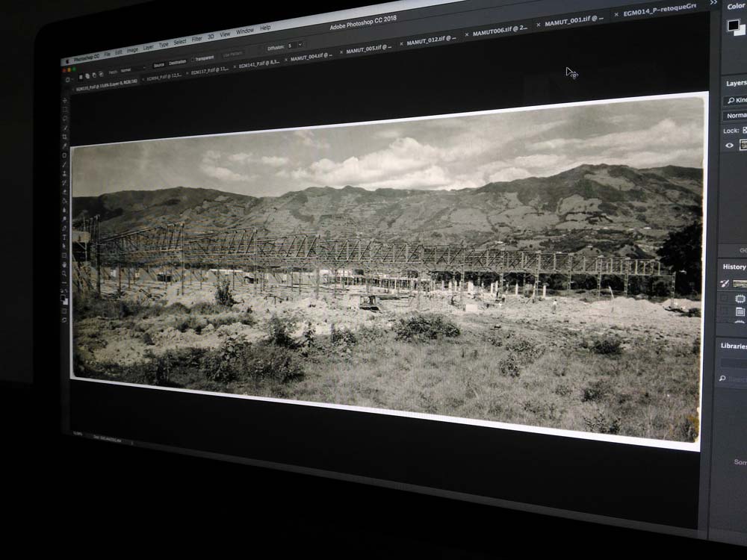Hide the layer using the eye icon

pos(730,146)
